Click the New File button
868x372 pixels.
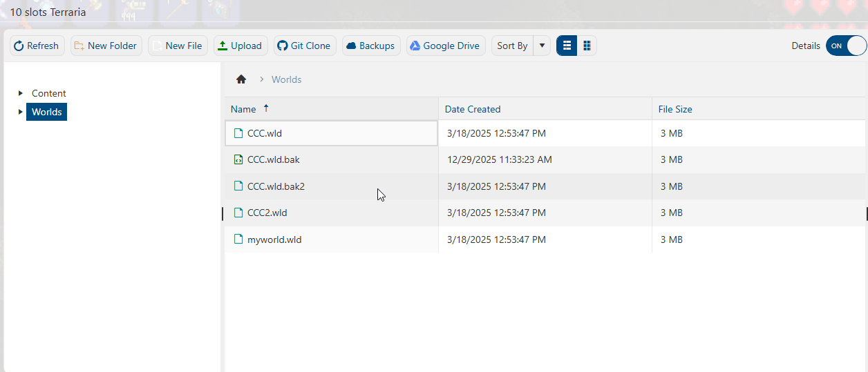[x=177, y=46]
